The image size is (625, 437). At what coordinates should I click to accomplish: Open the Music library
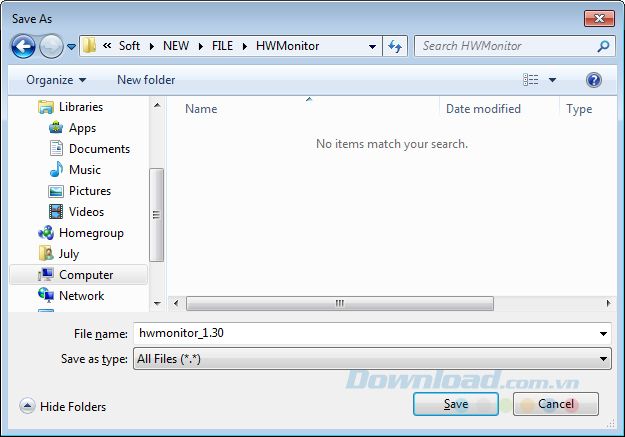[85, 170]
